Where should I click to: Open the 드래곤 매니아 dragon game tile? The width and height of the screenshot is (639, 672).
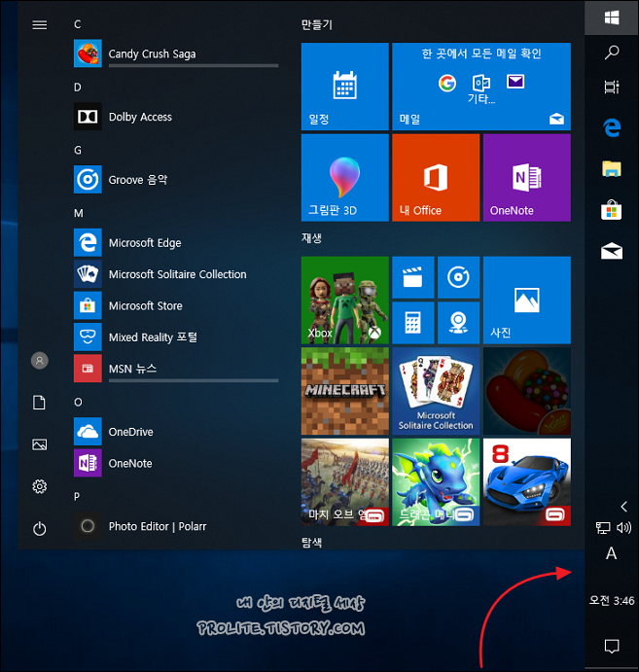coord(436,481)
